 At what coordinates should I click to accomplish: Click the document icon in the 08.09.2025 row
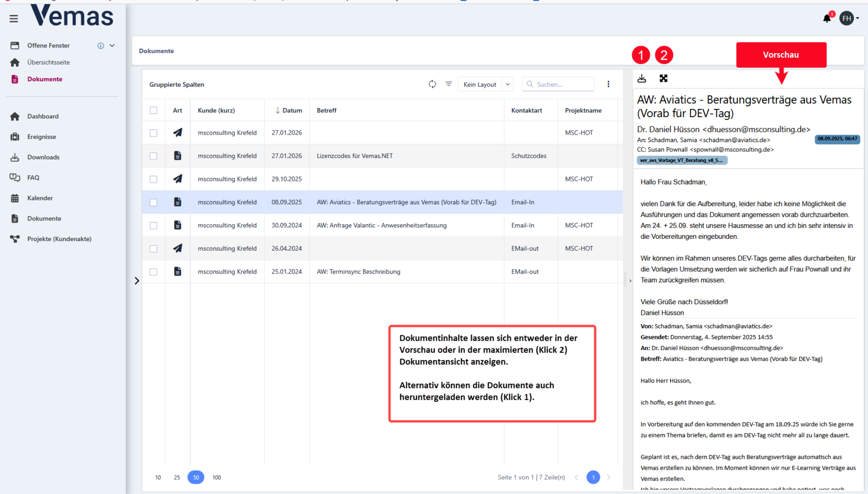point(177,202)
